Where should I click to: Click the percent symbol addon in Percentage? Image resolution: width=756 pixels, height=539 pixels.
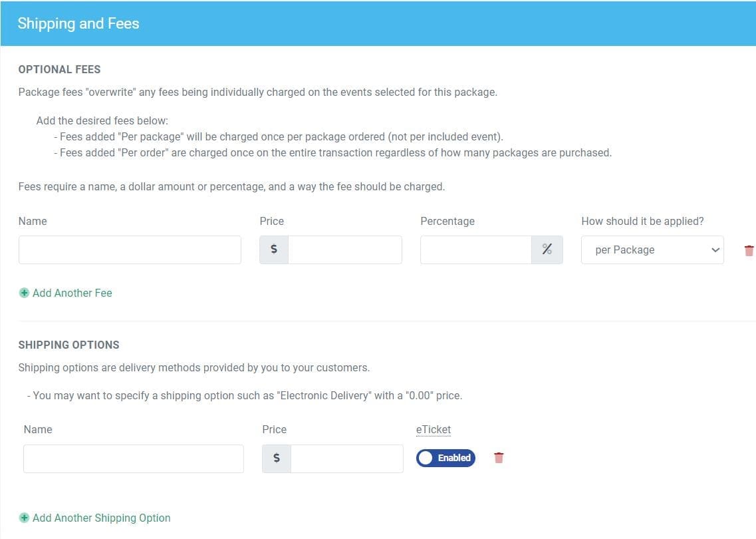click(x=547, y=250)
